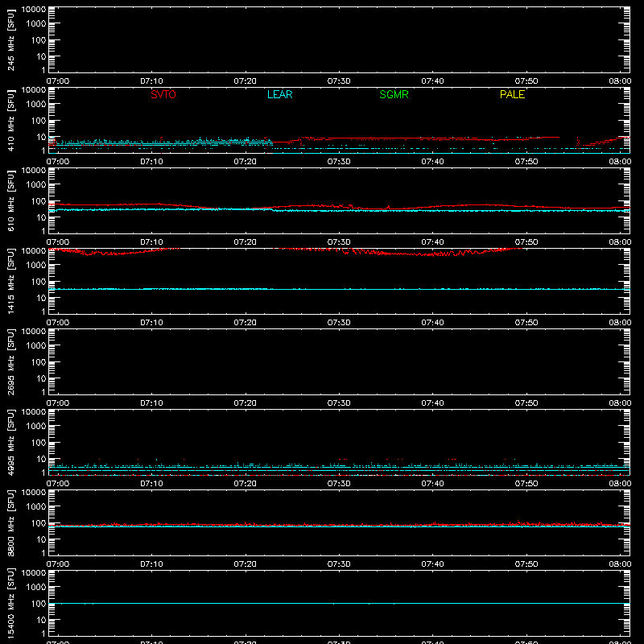
Task: Click the yellow PALE legend label
Action: [512, 94]
